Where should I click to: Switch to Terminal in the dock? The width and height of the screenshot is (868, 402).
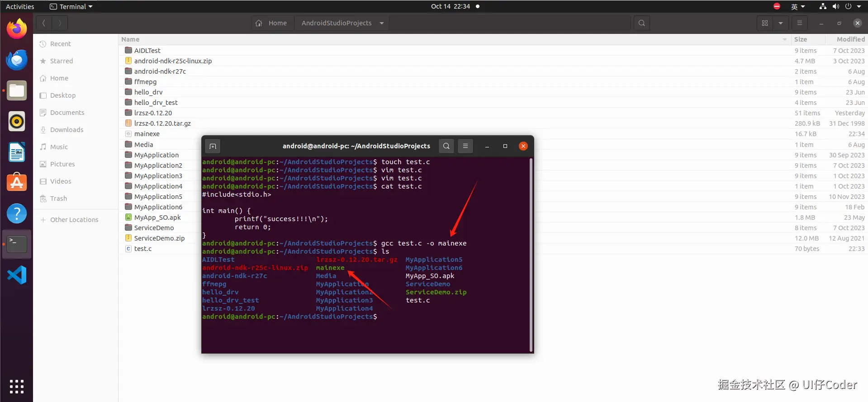[17, 244]
